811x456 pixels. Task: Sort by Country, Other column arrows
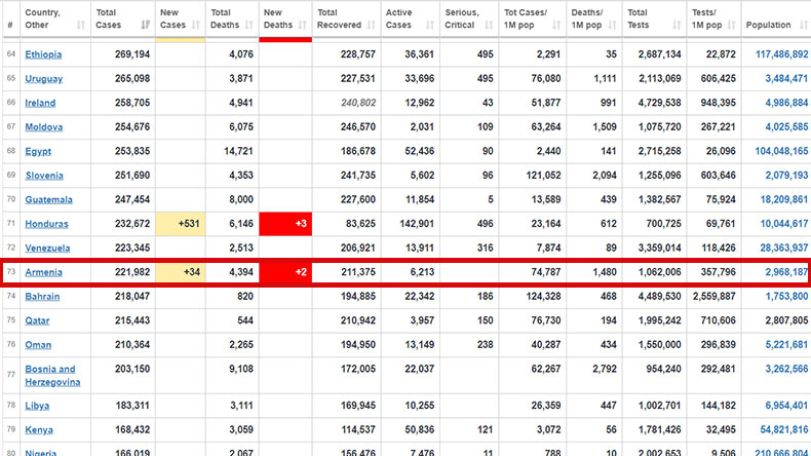point(81,25)
